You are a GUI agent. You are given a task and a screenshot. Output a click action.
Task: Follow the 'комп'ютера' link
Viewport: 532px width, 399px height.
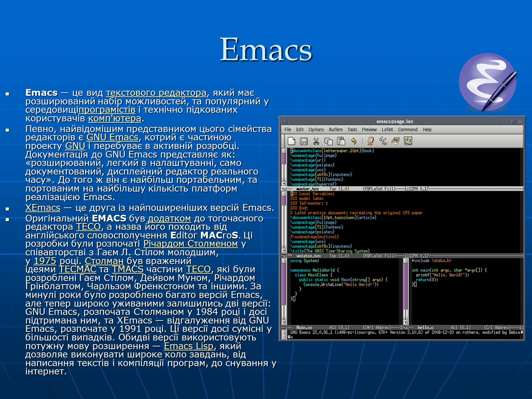tap(115, 118)
